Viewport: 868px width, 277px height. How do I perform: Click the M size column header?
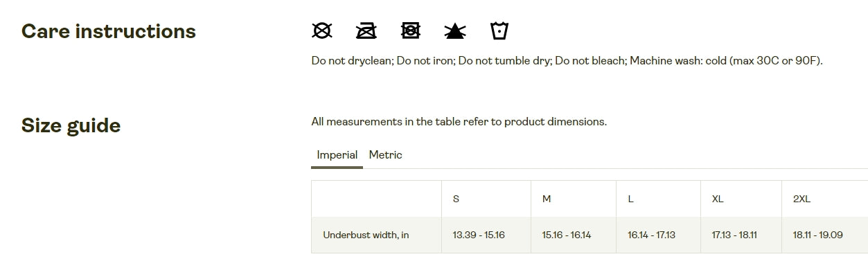coord(547,199)
